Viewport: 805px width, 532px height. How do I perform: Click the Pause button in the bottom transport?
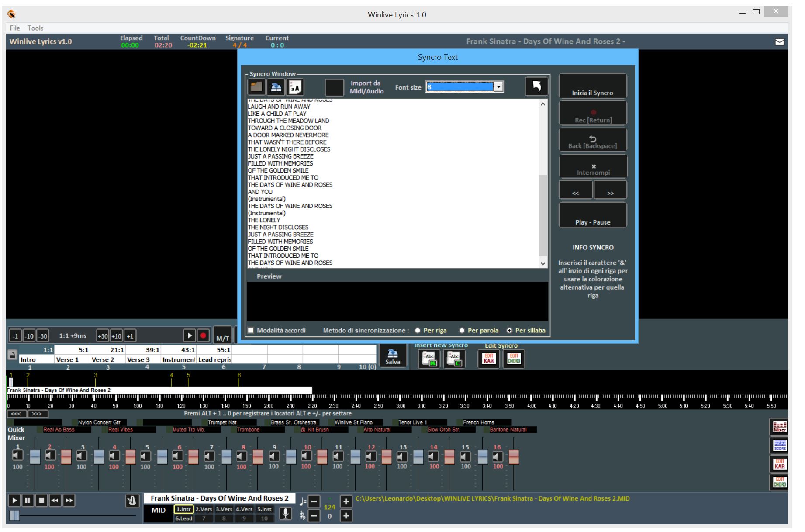28,501
